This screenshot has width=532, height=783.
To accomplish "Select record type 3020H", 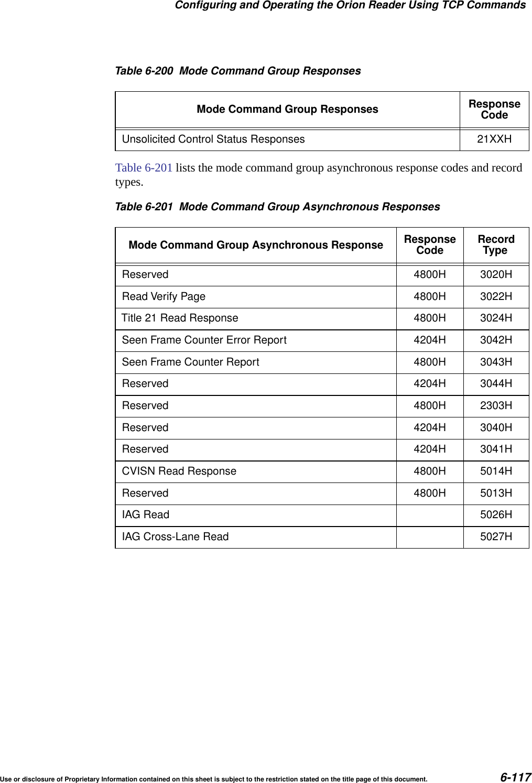I will click(x=496, y=275).
